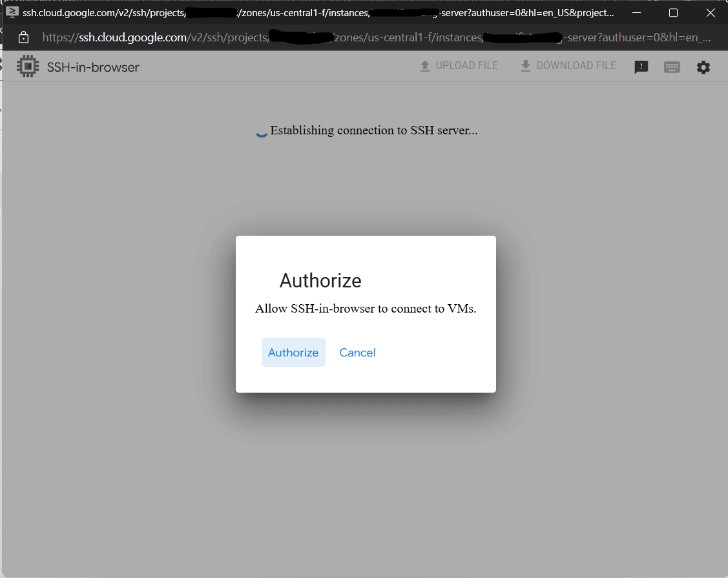Screen dimensions: 728x578
Task: Minimize the SSH-in-browser window
Action: pos(636,12)
